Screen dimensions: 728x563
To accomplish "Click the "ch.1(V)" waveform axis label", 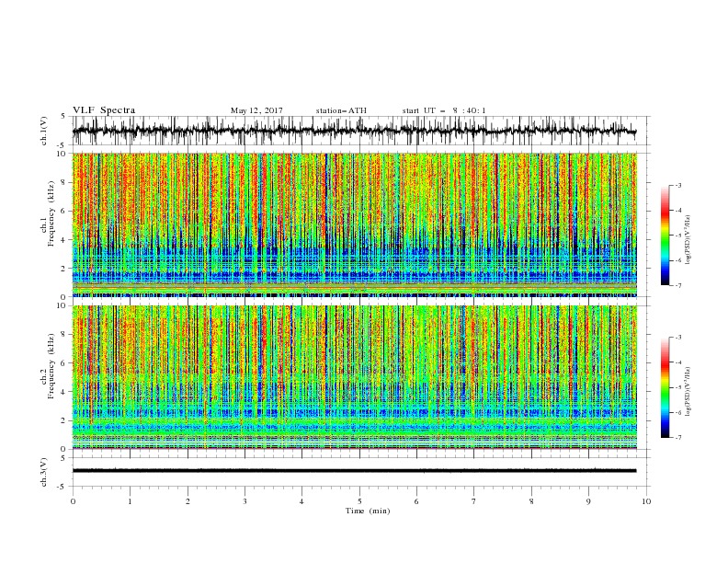I will coord(44,131).
